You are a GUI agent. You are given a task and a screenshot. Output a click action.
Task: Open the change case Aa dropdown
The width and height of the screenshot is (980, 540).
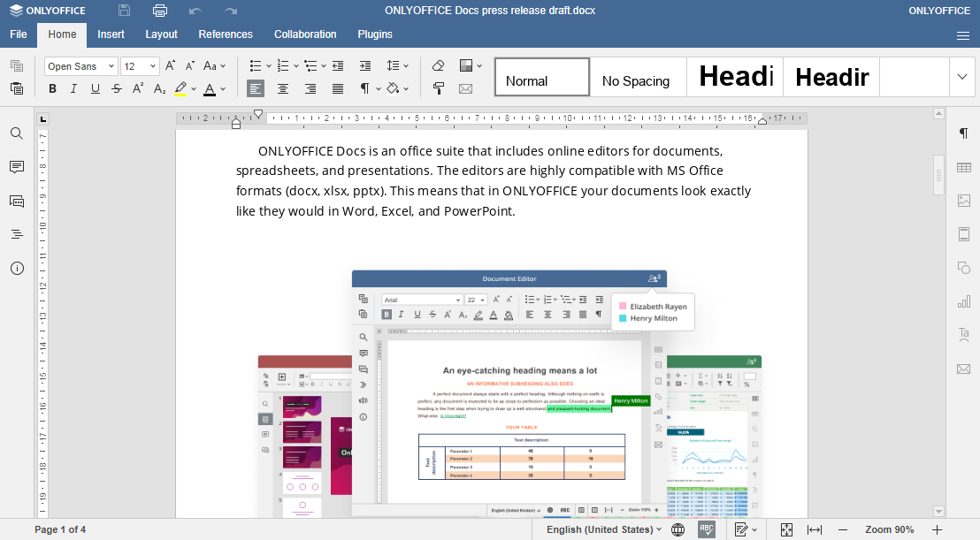click(x=214, y=65)
